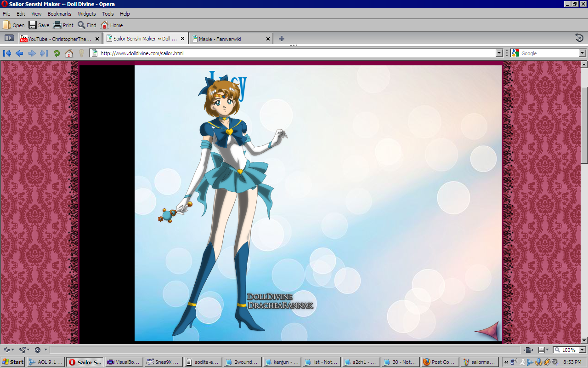
Task: Click the Print toolbar button
Action: [63, 25]
